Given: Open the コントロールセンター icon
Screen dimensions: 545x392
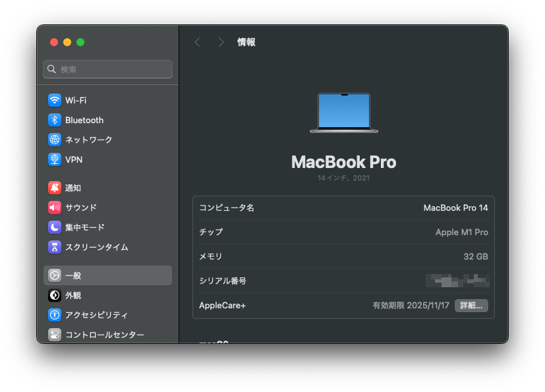Looking at the screenshot, I should click(x=55, y=335).
